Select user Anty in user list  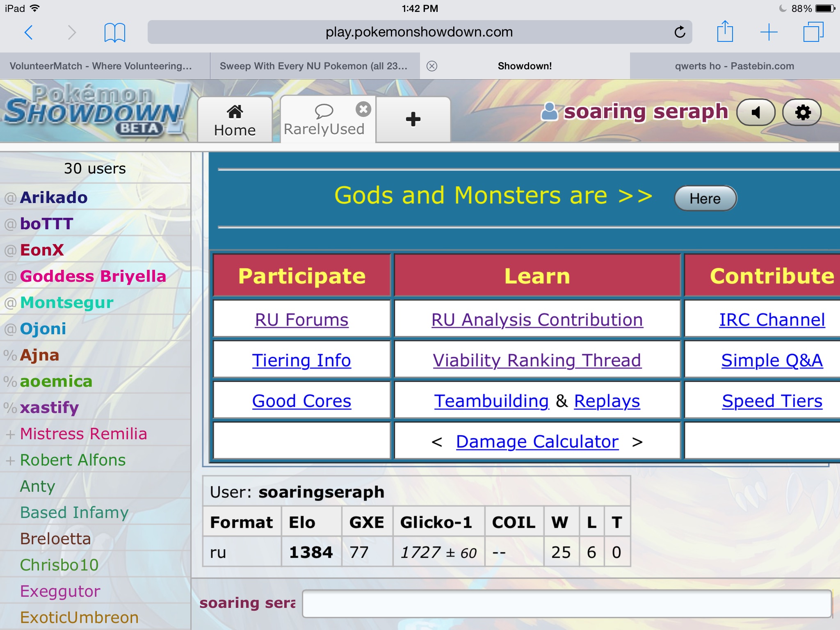[x=95, y=486]
